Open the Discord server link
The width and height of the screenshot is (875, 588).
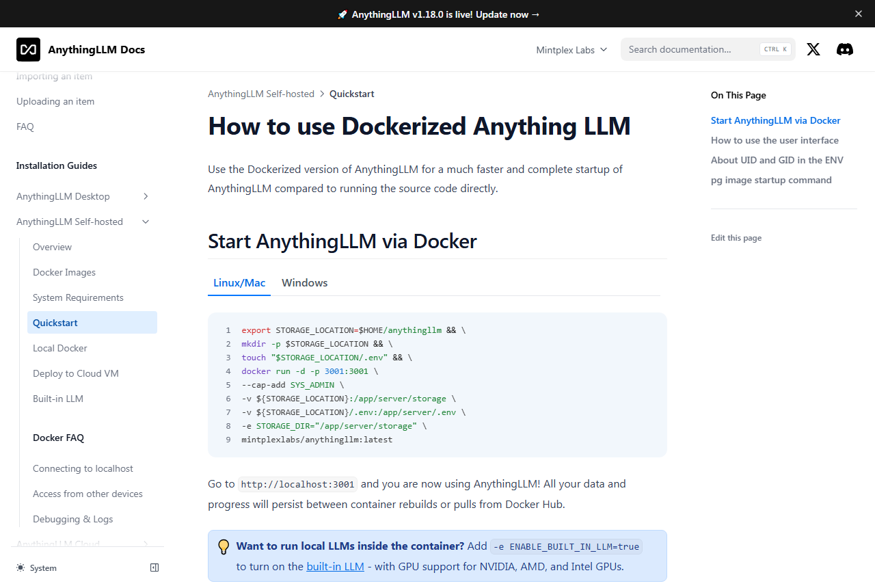tap(845, 49)
